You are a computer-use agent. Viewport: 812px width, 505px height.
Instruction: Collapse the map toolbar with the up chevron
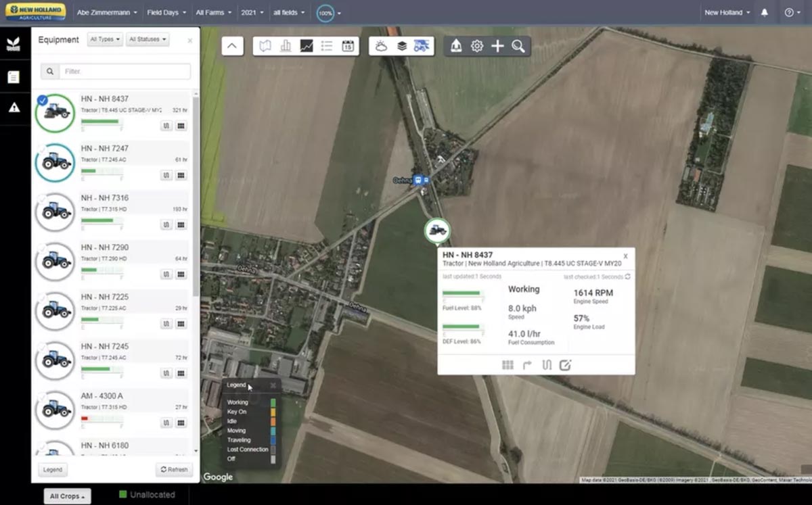click(231, 46)
